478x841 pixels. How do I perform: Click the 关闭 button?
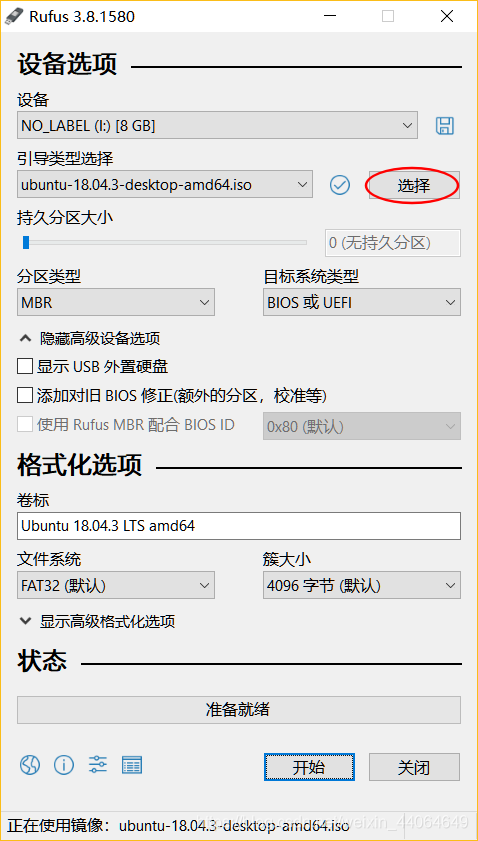pyautogui.click(x=414, y=767)
